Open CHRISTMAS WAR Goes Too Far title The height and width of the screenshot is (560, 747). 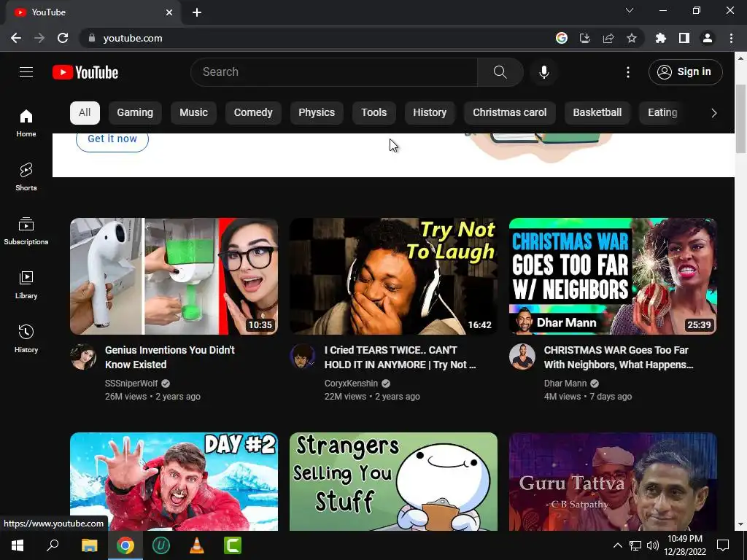[619, 357]
